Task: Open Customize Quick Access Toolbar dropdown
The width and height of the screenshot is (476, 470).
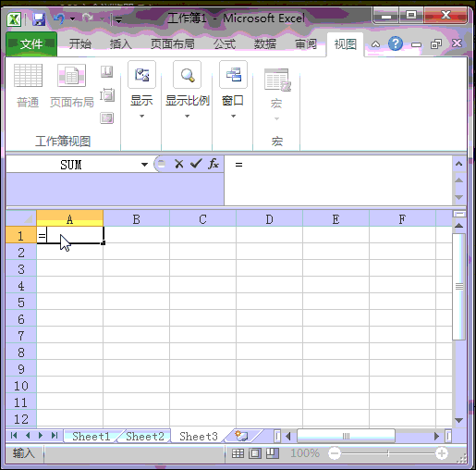Action: (118, 20)
